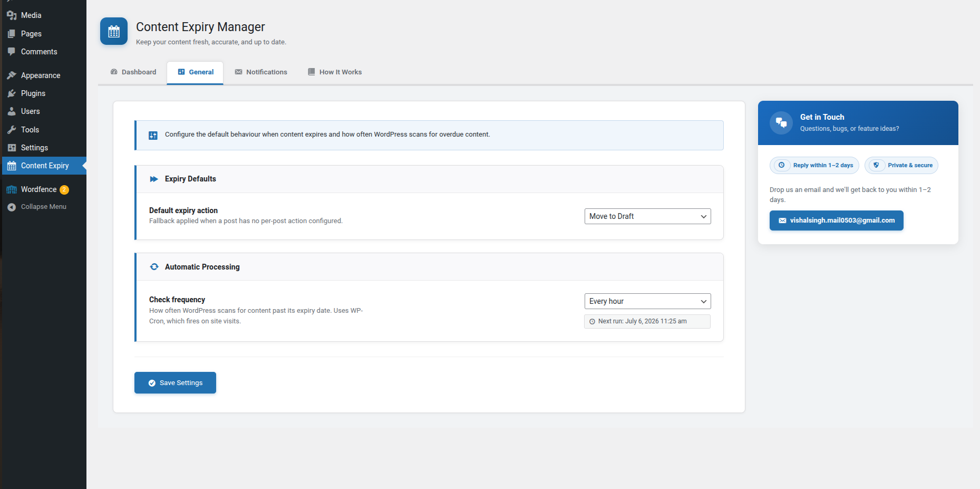Click the Pages sidebar icon

[x=12, y=34]
